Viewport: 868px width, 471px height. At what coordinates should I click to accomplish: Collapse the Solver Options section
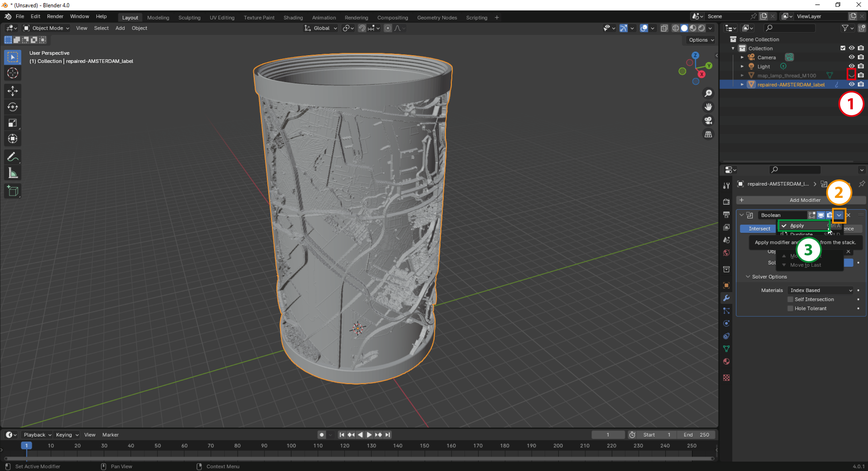(x=748, y=277)
